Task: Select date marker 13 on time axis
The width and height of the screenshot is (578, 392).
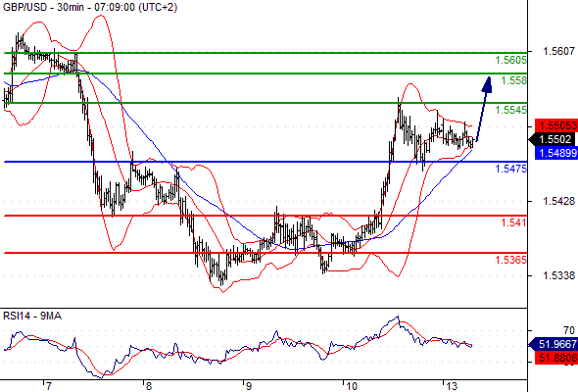Action: pyautogui.click(x=452, y=386)
